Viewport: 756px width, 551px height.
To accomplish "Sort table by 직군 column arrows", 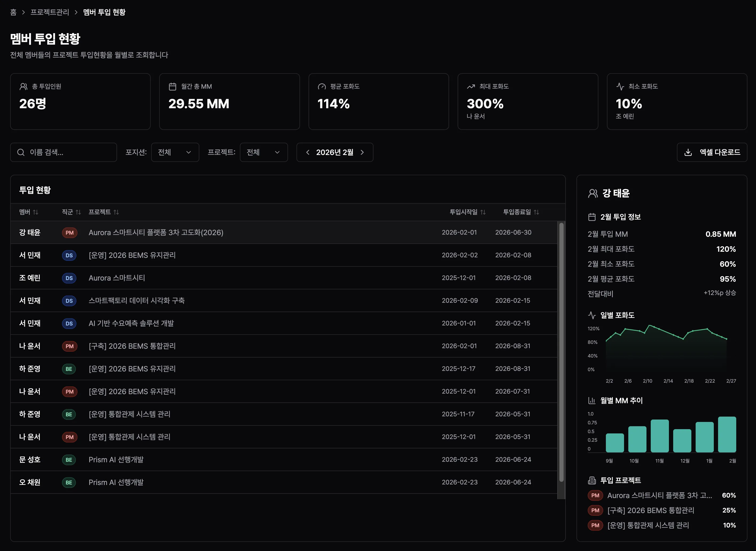I will pyautogui.click(x=78, y=212).
